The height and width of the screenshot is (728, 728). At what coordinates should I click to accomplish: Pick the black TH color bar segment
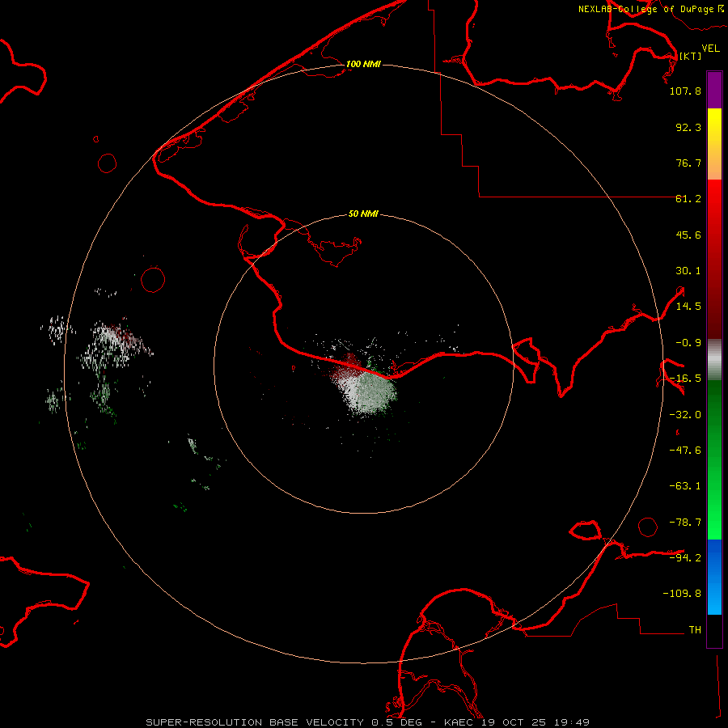[x=714, y=630]
